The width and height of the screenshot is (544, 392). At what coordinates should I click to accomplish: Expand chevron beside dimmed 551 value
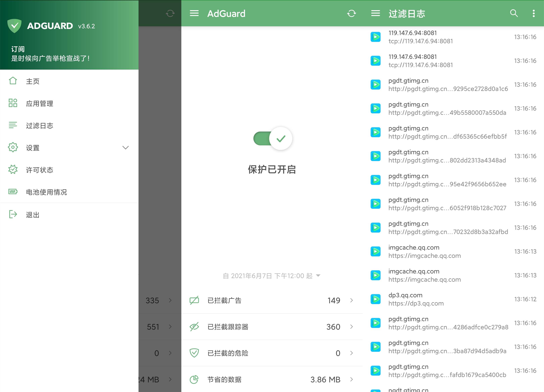(x=170, y=327)
